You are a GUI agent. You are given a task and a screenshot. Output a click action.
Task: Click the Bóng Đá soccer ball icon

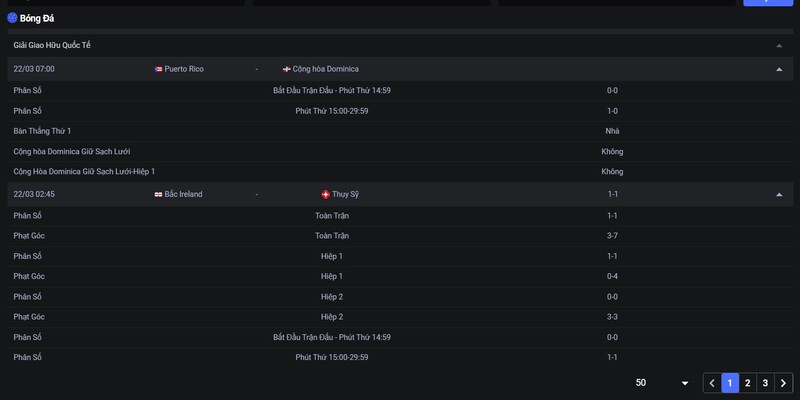tap(12, 18)
